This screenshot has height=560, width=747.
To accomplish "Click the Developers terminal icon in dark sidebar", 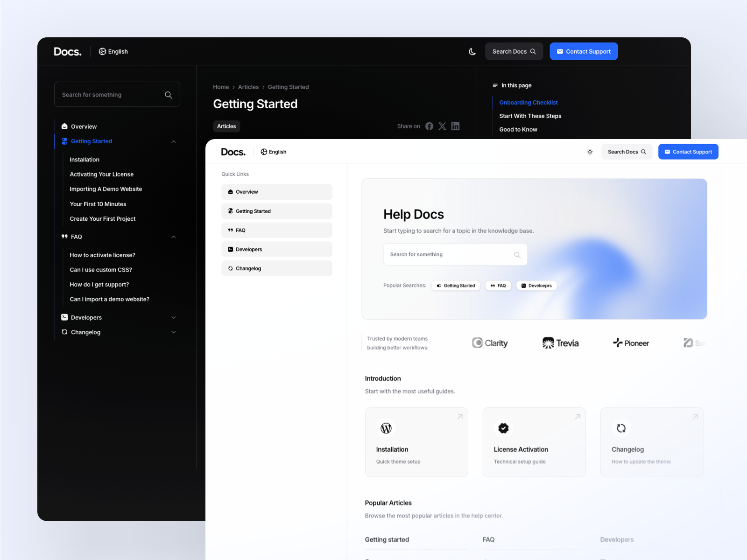I will pyautogui.click(x=64, y=317).
